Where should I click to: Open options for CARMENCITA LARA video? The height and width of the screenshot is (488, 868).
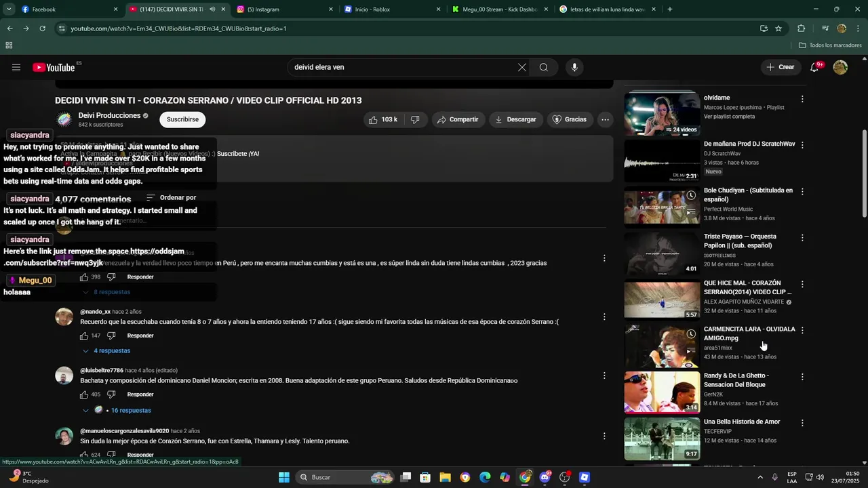[x=802, y=331]
